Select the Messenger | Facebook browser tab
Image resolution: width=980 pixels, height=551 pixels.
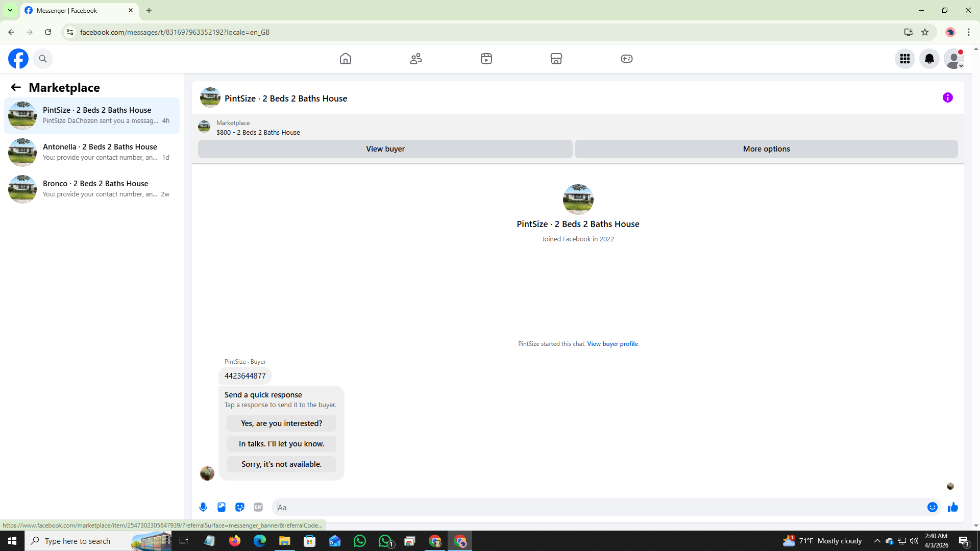tap(79, 10)
